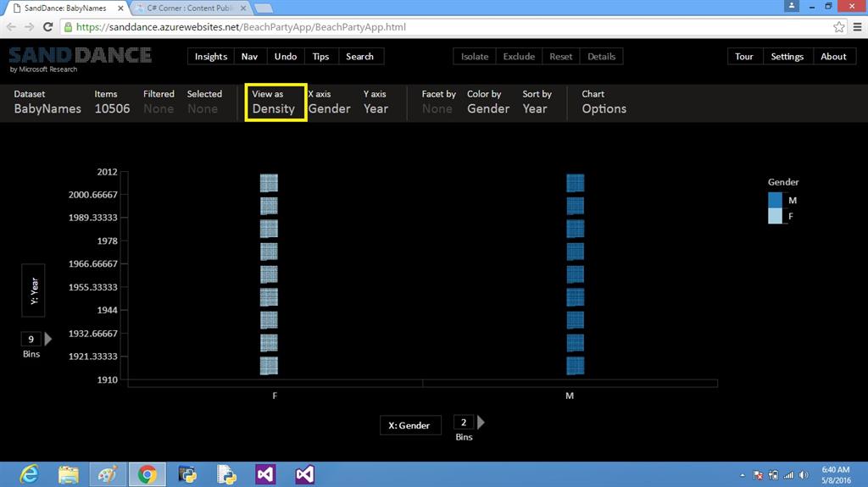Expand the X bins arrow next to 2

point(481,423)
